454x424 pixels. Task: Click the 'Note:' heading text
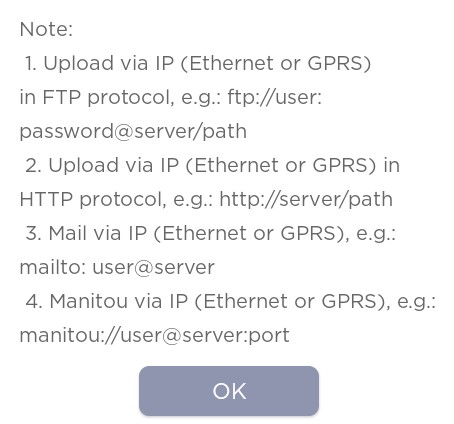click(46, 29)
